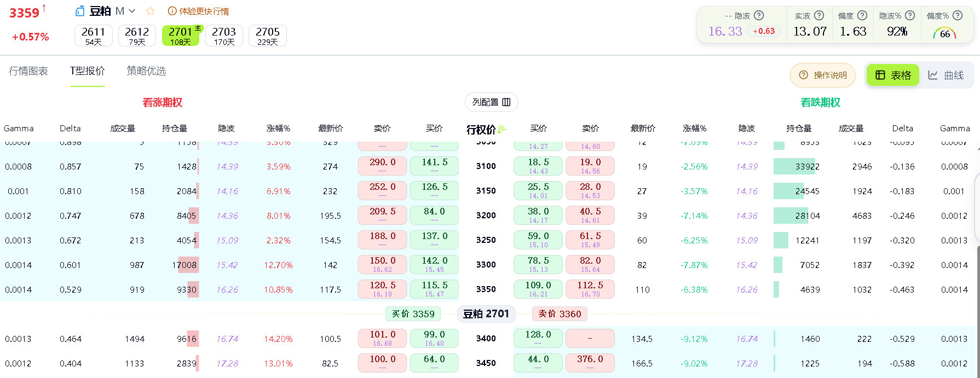Sort by the 行权价 column icon

click(x=502, y=130)
